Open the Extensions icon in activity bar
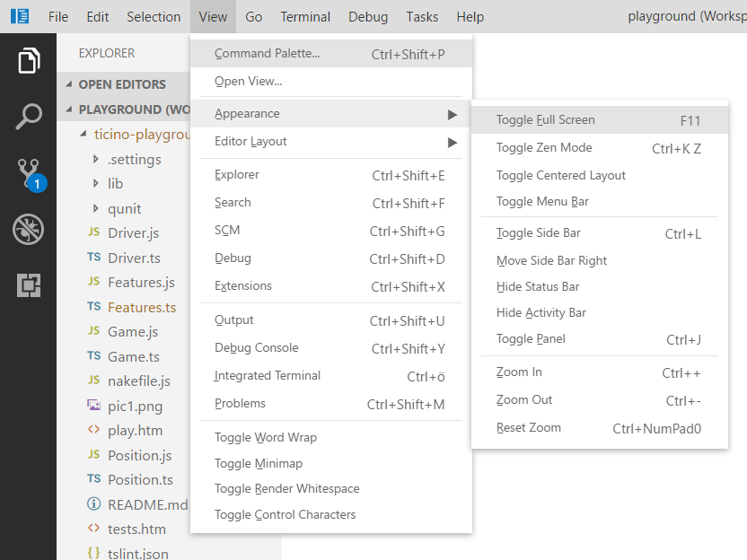The width and height of the screenshot is (747, 560). [x=29, y=285]
